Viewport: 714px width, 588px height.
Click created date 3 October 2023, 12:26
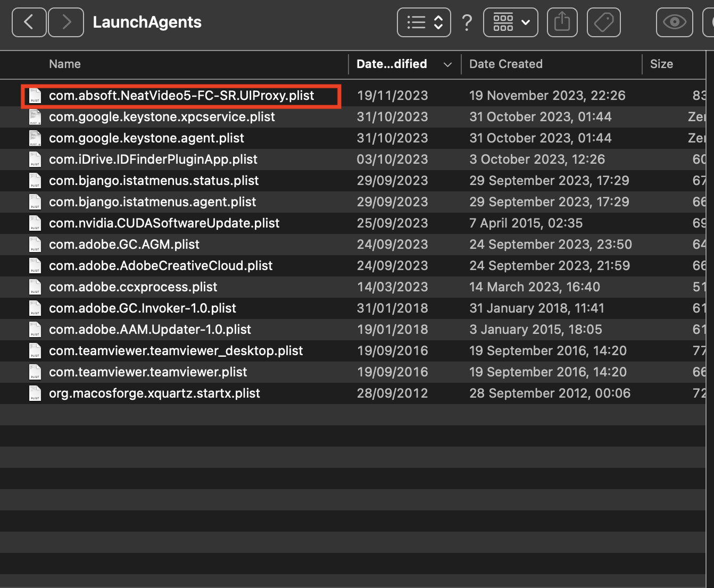pyautogui.click(x=537, y=159)
